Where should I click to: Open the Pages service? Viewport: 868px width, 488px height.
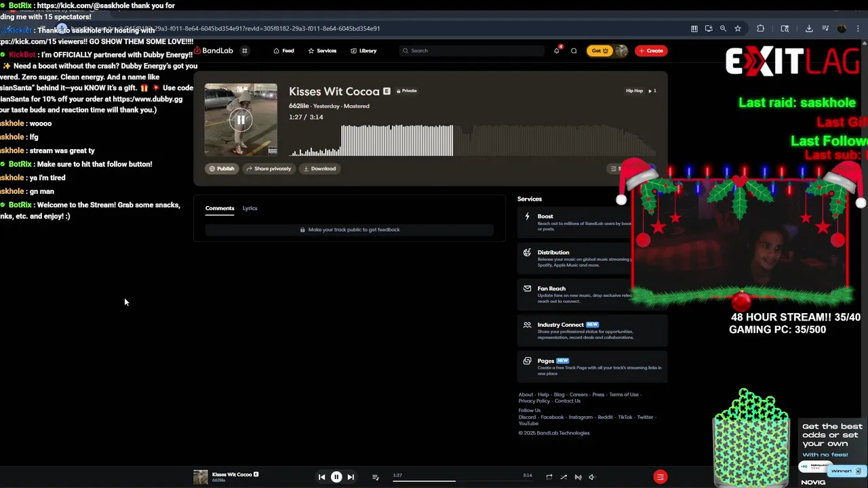tap(592, 366)
